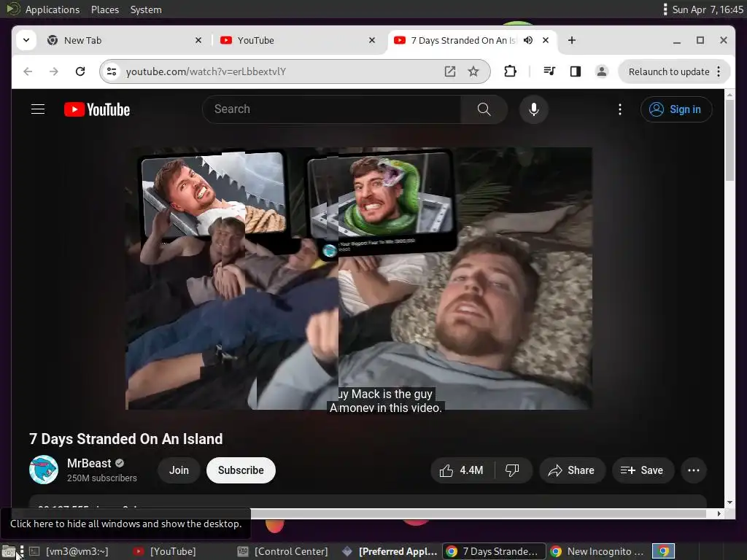The width and height of the screenshot is (747, 560).
Task: Start voice search with microphone icon
Action: click(x=533, y=109)
